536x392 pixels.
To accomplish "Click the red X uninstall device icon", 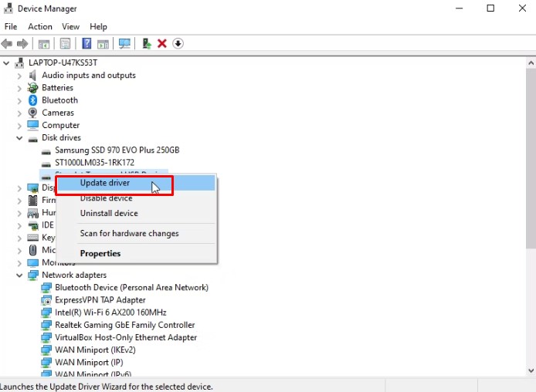I will 162,43.
